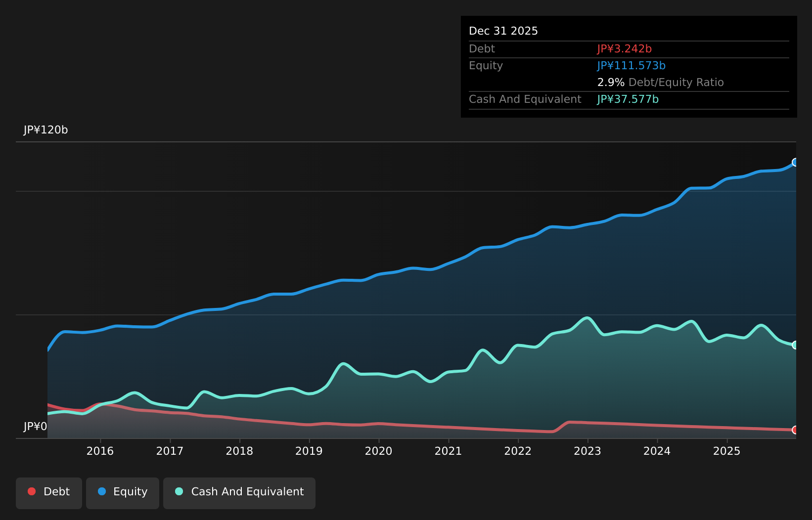Select the 2025 axis label
The height and width of the screenshot is (520, 812).
[x=727, y=451]
